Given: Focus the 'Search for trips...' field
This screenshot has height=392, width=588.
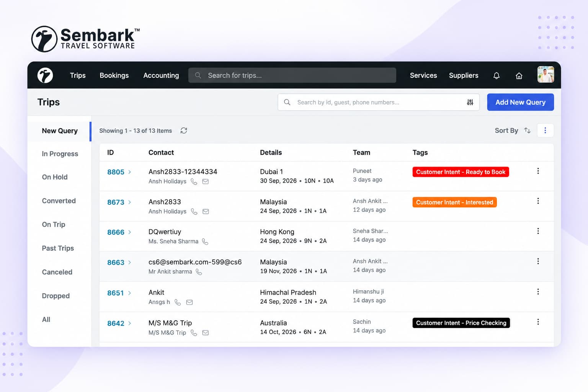Looking at the screenshot, I should click(x=292, y=75).
